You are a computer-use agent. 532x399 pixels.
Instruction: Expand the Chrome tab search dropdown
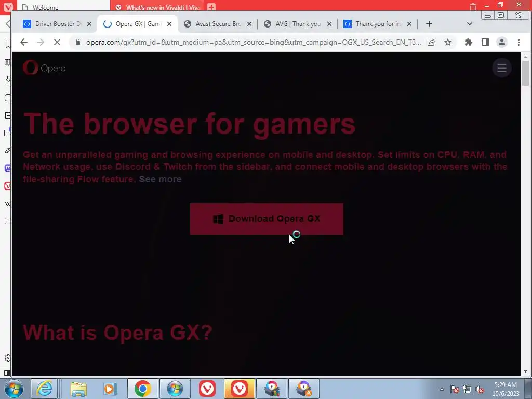[x=470, y=24]
